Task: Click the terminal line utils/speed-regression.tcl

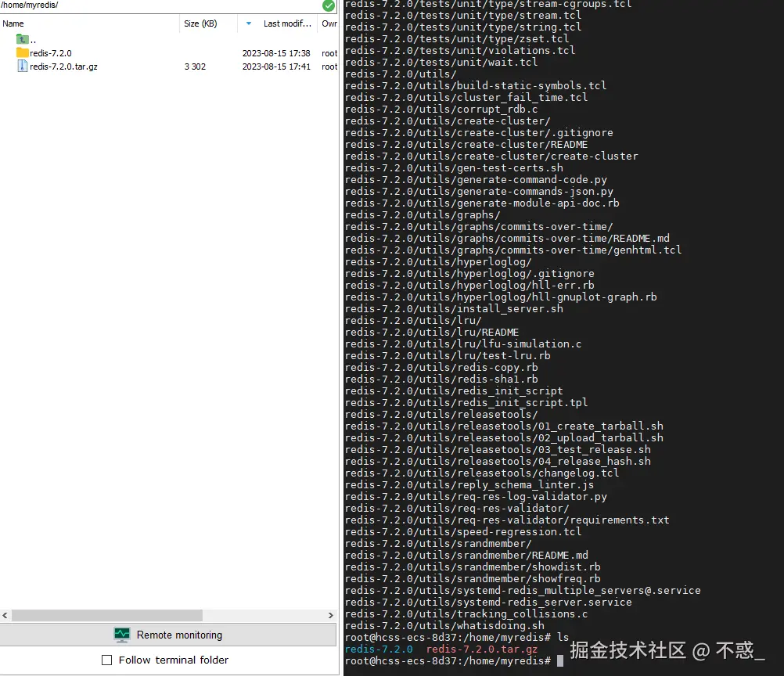Action: (463, 532)
